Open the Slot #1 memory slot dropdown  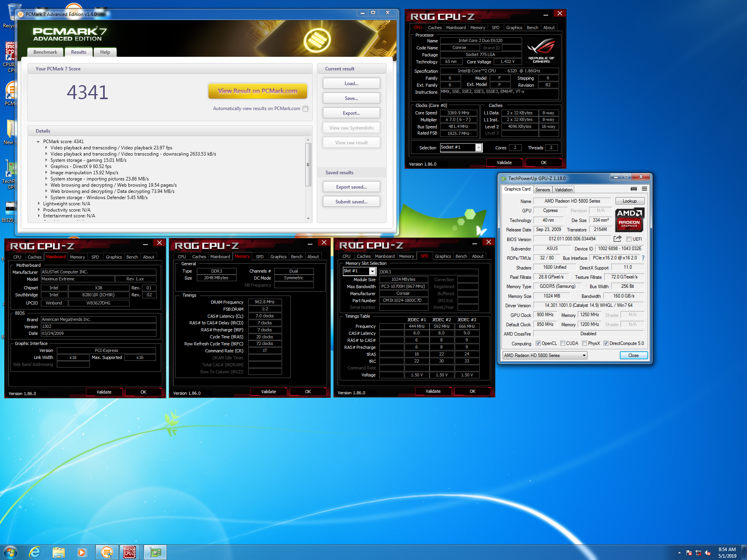372,271
